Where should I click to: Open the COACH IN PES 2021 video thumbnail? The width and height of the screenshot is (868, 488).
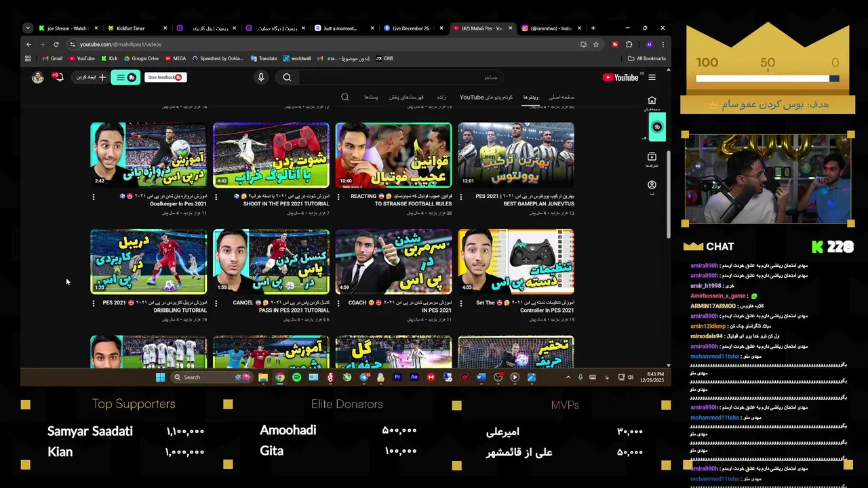(x=393, y=262)
